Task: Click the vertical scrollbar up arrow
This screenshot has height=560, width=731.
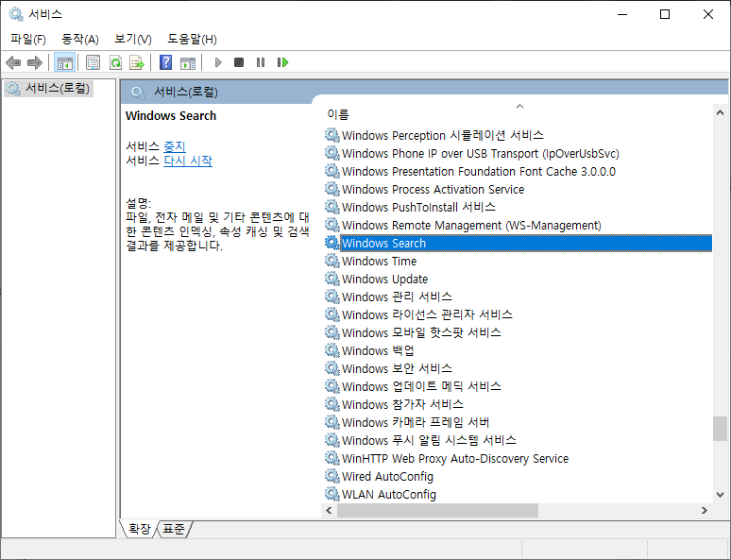Action: pos(720,112)
